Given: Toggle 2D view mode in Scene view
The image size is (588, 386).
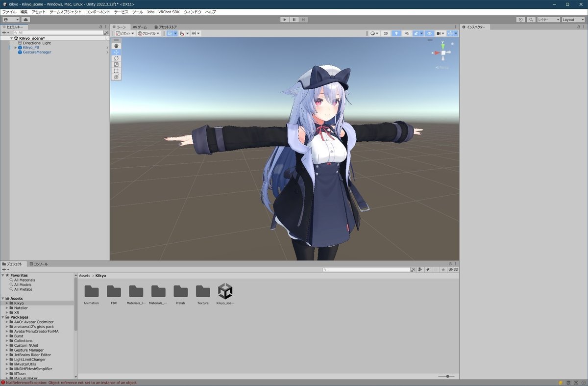Looking at the screenshot, I should pyautogui.click(x=386, y=33).
